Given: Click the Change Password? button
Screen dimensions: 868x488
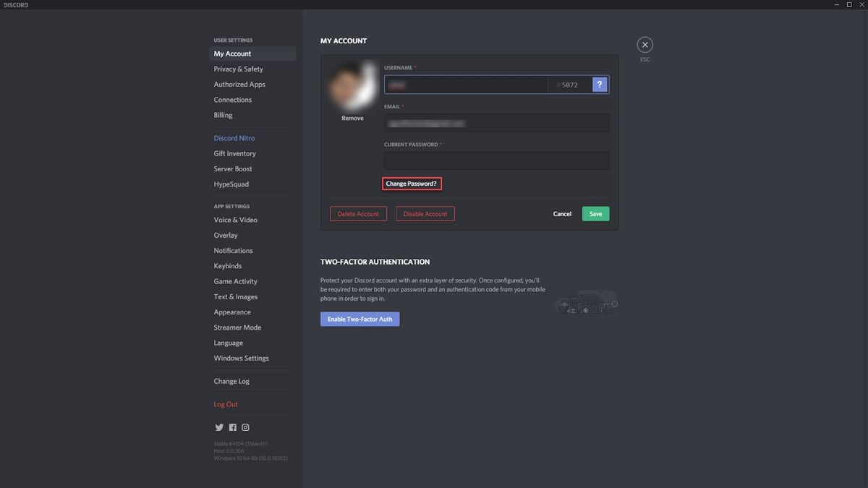Looking at the screenshot, I should (412, 183).
